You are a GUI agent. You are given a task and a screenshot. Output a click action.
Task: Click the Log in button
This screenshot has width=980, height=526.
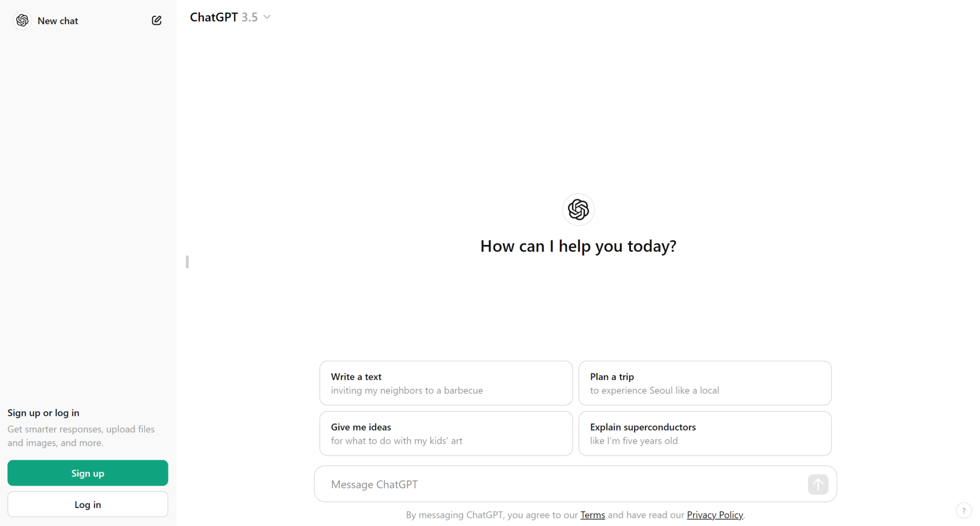click(x=88, y=504)
